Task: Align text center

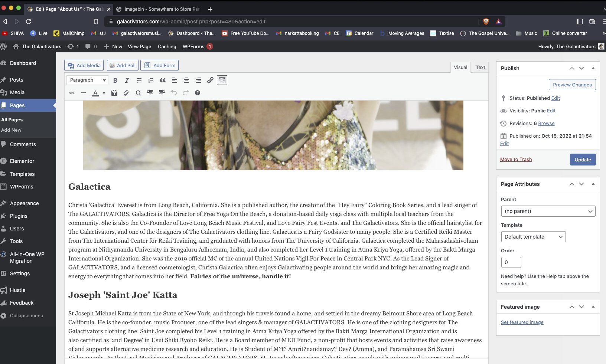Action: pyautogui.click(x=186, y=80)
